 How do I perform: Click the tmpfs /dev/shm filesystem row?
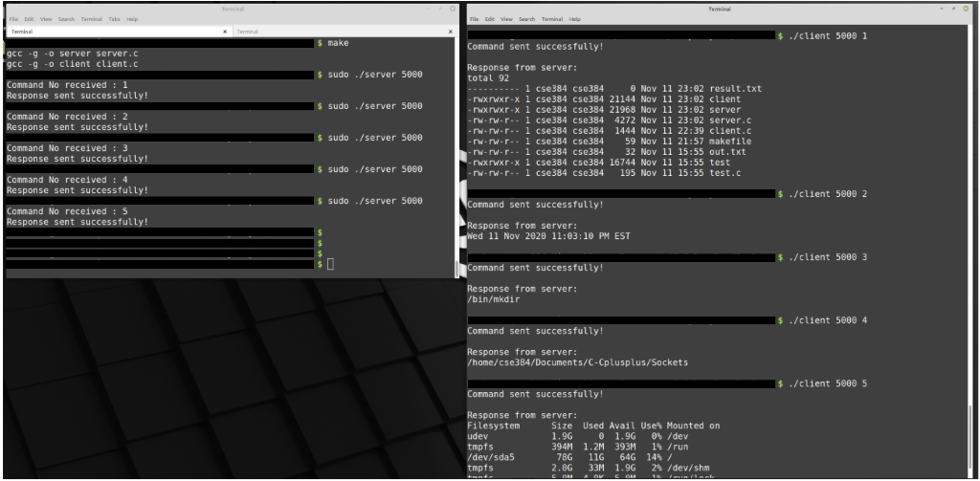pyautogui.click(x=589, y=468)
